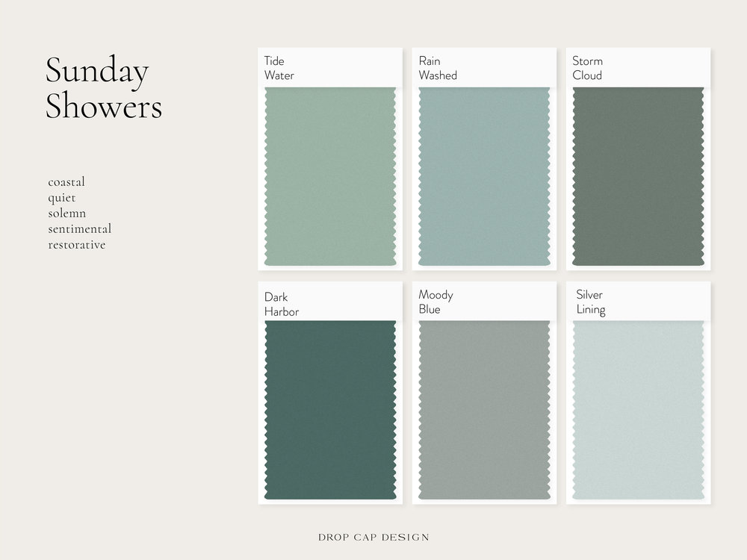Viewport: 747px width, 560px height.
Task: Select the "coastal" keyword
Action: (x=66, y=182)
